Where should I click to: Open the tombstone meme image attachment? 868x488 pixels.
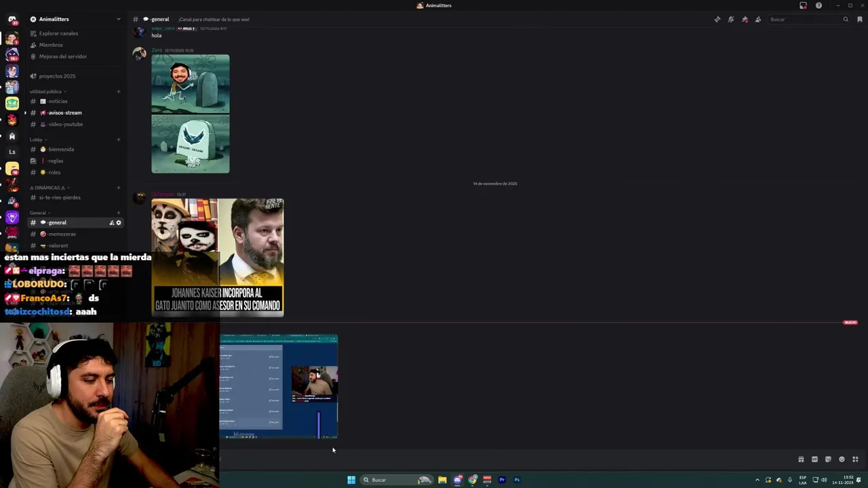191,114
